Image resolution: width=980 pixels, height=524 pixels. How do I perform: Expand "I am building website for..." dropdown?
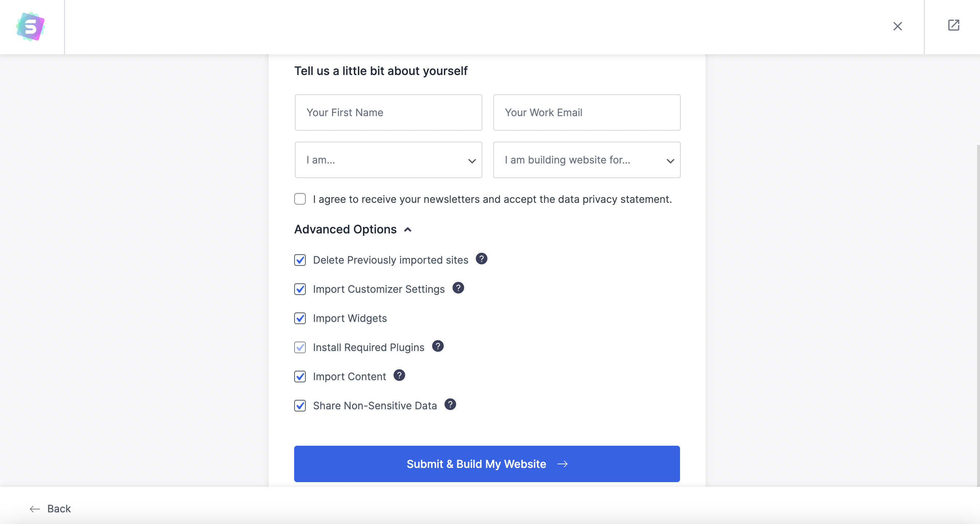pos(586,160)
